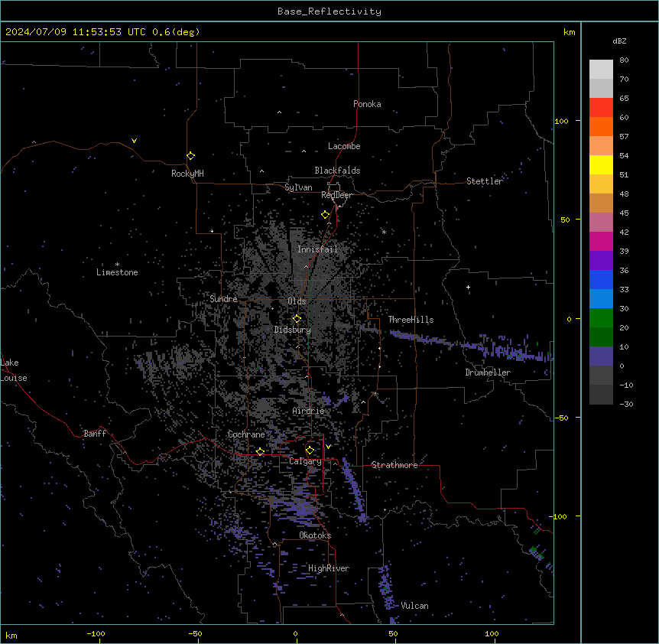Click the Drumheller town label
Image resolution: width=659 pixels, height=644 pixels.
tap(488, 372)
